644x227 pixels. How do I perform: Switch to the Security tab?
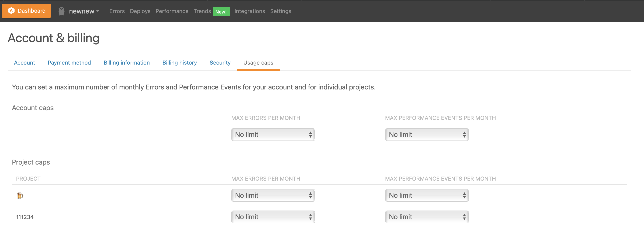point(220,63)
